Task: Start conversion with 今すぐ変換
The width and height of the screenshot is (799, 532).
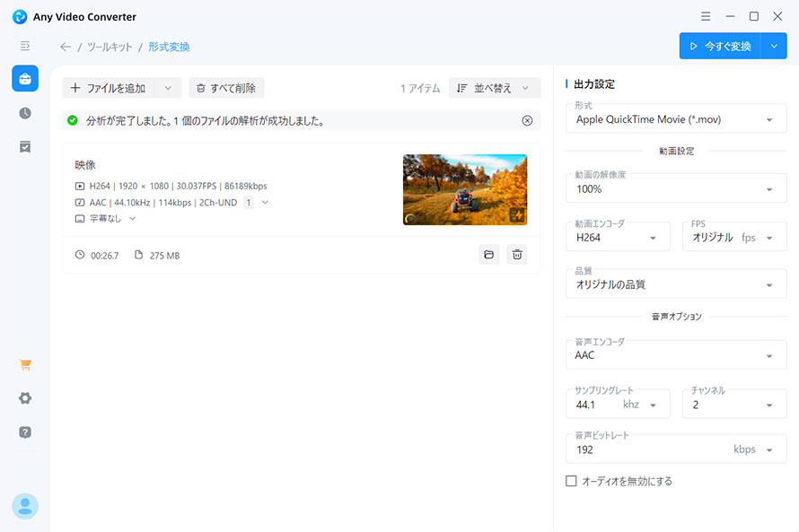Action: coord(719,46)
